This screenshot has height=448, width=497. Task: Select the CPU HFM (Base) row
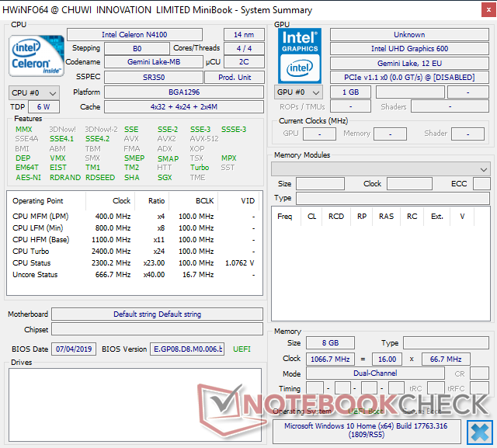tap(134, 239)
